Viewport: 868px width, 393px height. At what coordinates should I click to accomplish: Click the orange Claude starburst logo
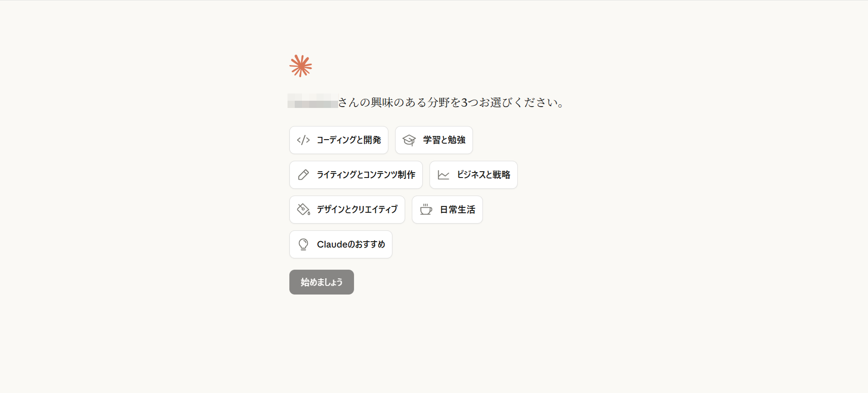coord(301,66)
